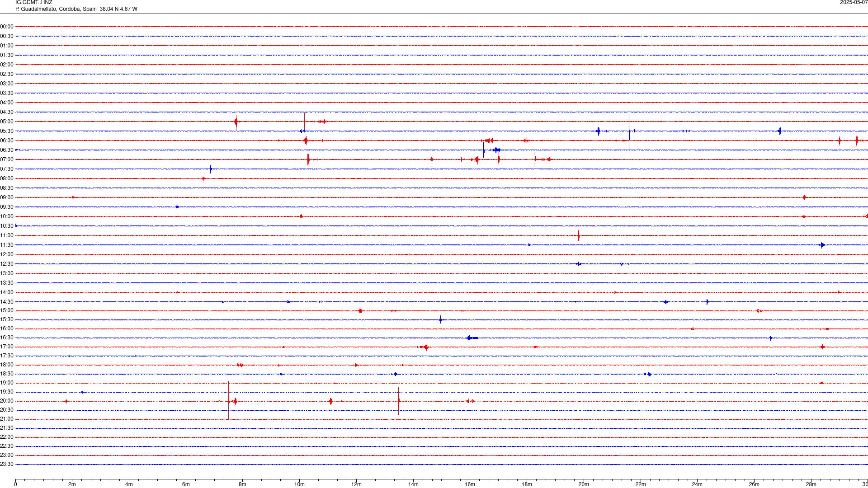This screenshot has height=488, width=868.
Task: Click the 18m tick on time axis
Action: tap(527, 484)
